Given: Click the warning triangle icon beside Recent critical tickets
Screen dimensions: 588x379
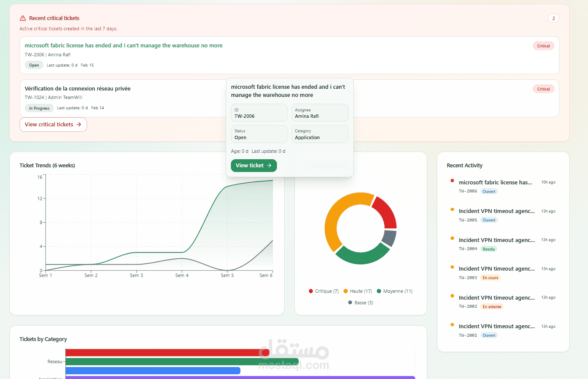Looking at the screenshot, I should point(23,18).
